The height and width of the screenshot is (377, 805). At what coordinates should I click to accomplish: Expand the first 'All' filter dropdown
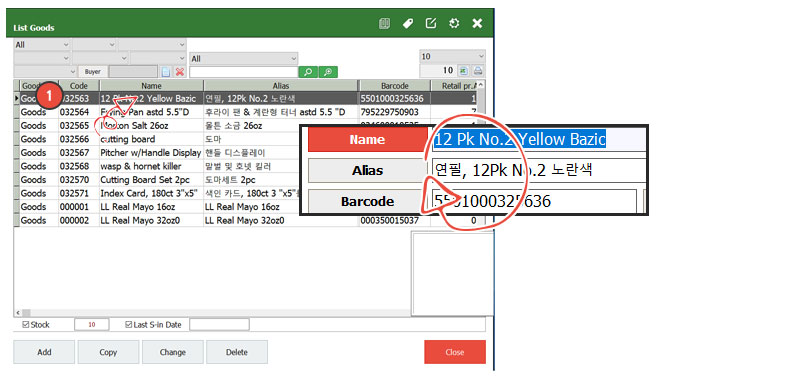pos(42,45)
